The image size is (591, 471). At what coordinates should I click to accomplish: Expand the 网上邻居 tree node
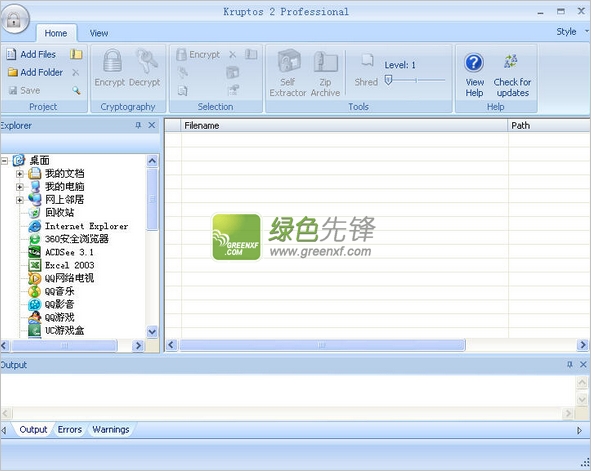pos(20,200)
